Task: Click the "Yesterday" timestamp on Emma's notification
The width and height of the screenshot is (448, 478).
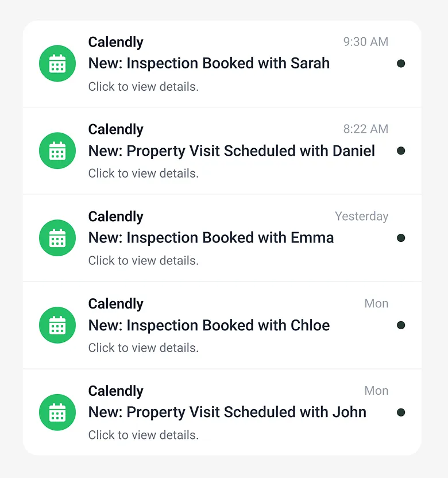Action: (x=362, y=216)
